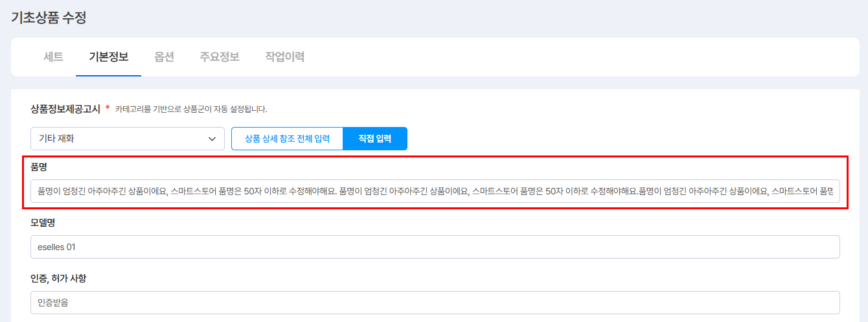The image size is (868, 322).
Task: Click the 기초상품 수정 page heading
Action: (x=49, y=17)
